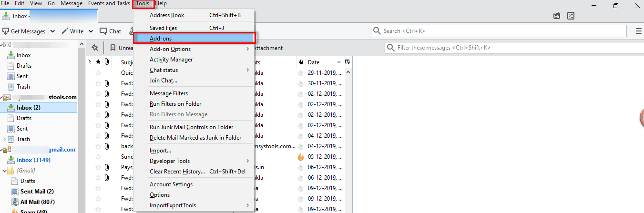Sort by the junk status column header
This screenshot has height=213, width=644.
(301, 62)
